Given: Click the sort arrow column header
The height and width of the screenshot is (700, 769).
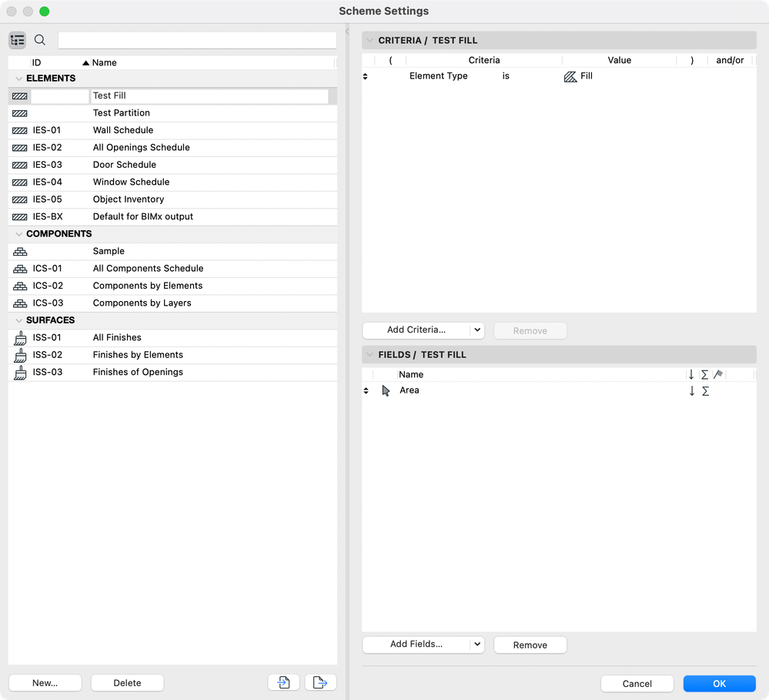Looking at the screenshot, I should (691, 375).
